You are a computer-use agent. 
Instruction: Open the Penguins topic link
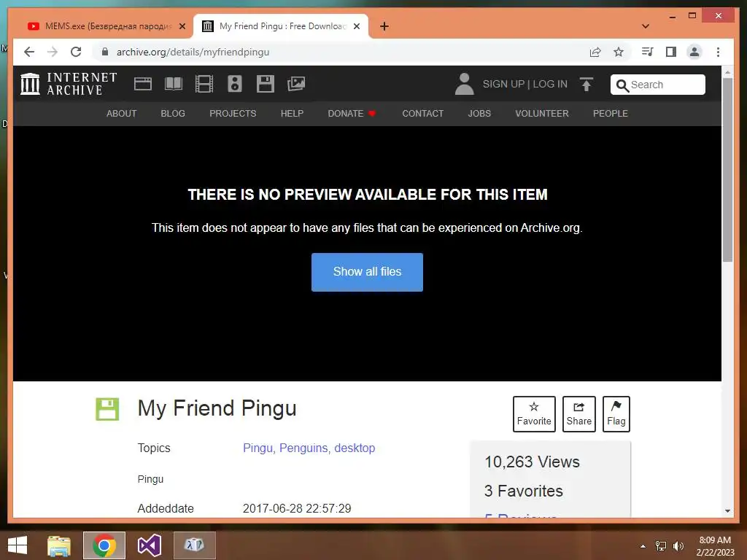tap(305, 448)
